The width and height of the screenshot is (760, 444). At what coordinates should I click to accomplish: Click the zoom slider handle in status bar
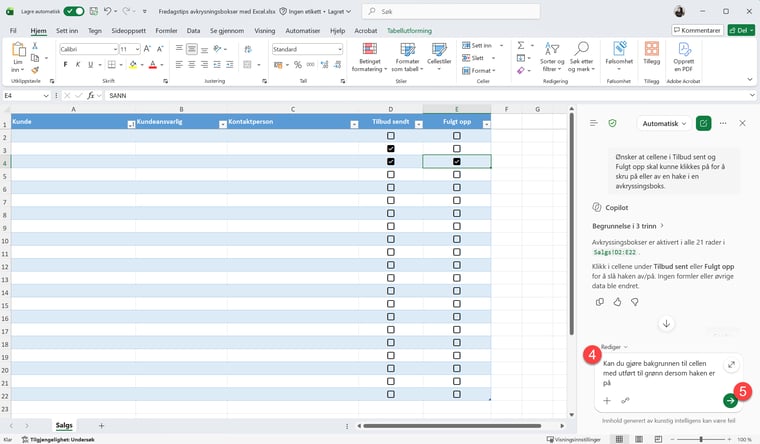701,439
